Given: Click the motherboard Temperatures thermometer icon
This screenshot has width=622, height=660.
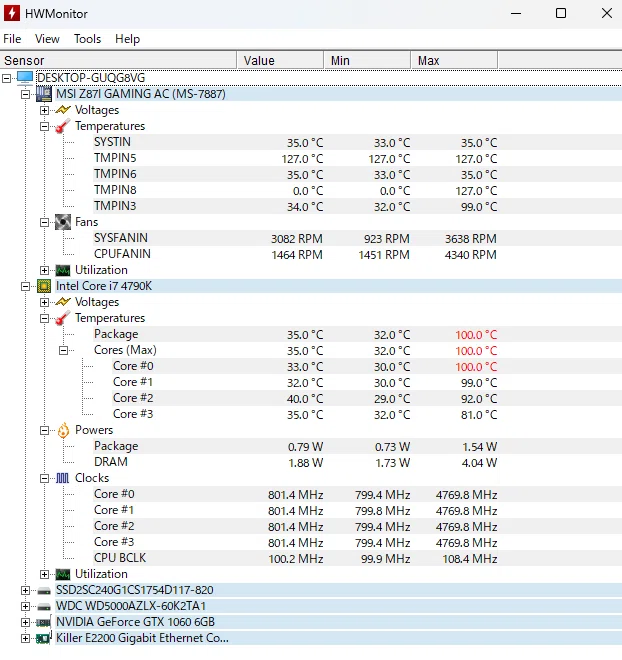Looking at the screenshot, I should (x=62, y=126).
